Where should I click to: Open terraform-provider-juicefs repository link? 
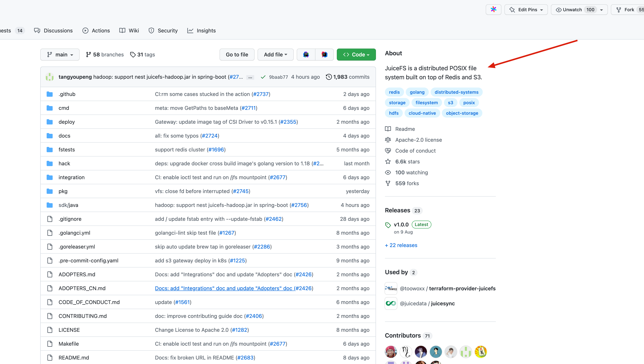[x=462, y=288]
